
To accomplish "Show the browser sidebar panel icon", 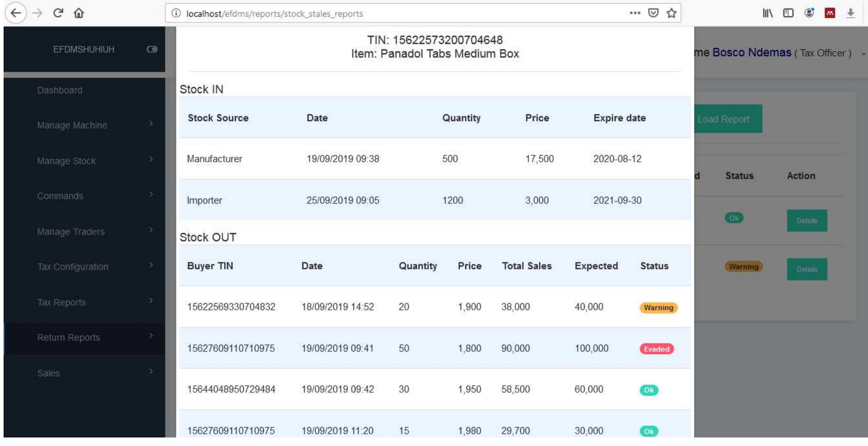I will [788, 13].
